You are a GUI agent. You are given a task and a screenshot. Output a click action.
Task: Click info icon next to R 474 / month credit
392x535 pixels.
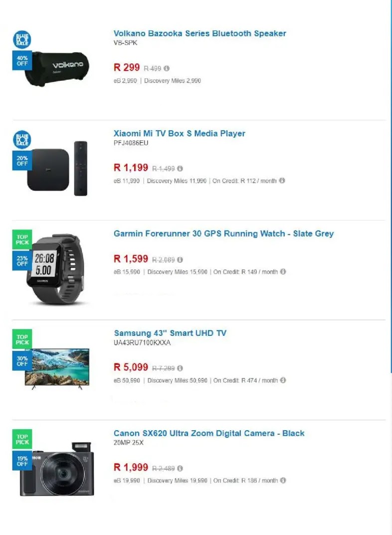coord(283,380)
